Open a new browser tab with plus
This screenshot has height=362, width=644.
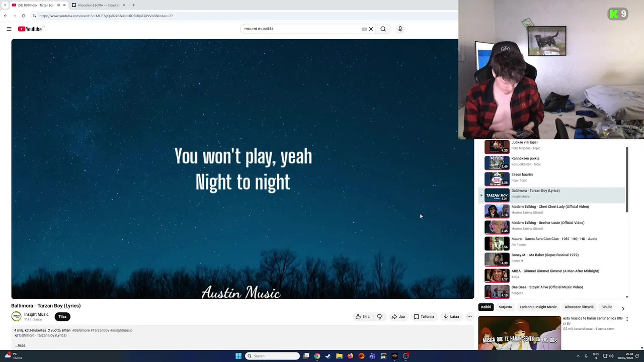tap(133, 5)
